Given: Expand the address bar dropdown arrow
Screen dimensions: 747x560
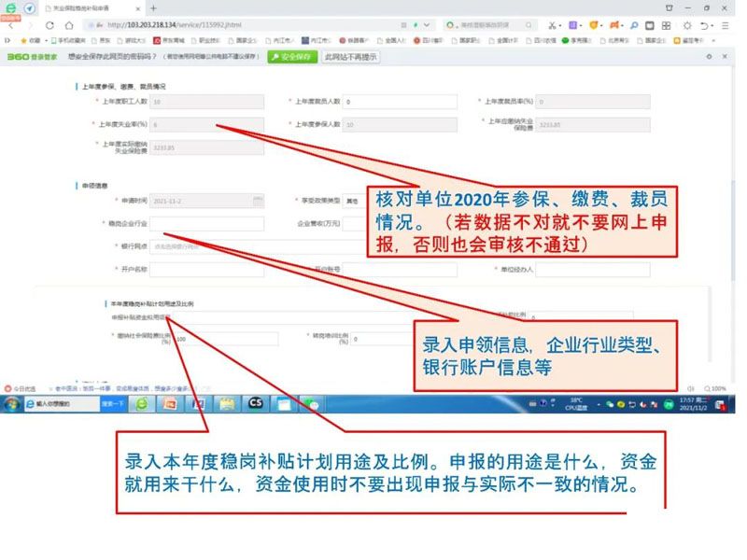Looking at the screenshot, I should pyautogui.click(x=427, y=25).
